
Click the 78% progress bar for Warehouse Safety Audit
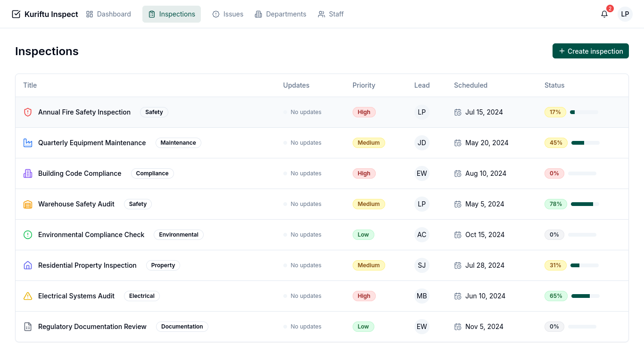pos(585,204)
